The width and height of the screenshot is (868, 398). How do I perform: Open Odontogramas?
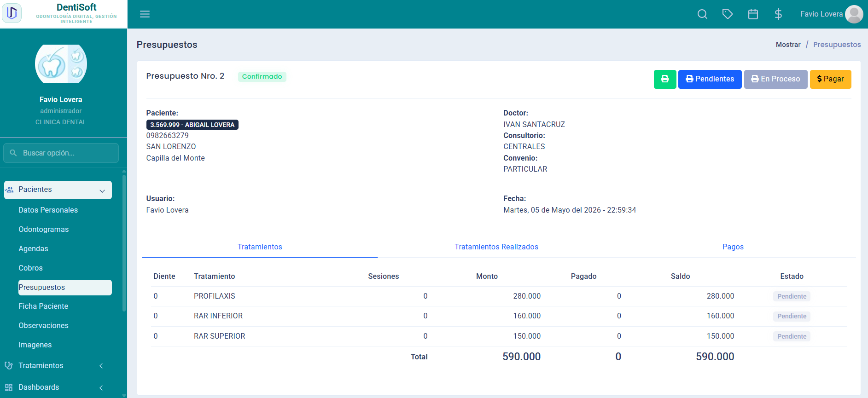(44, 229)
